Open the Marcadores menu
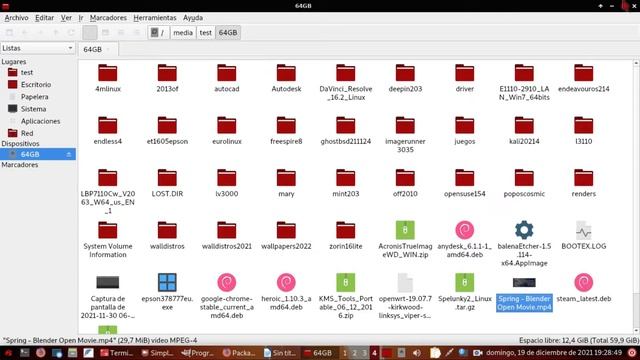 [108, 18]
